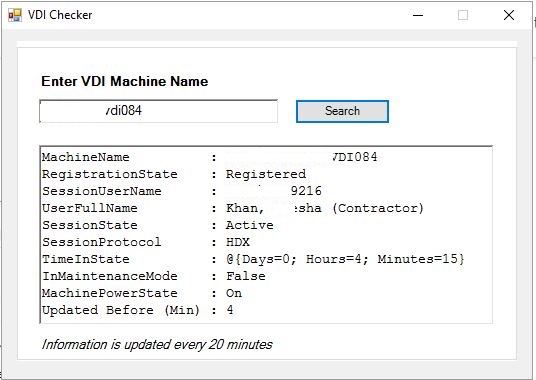
Task: Click the 'VDI Checker' window title
Action: coord(60,15)
